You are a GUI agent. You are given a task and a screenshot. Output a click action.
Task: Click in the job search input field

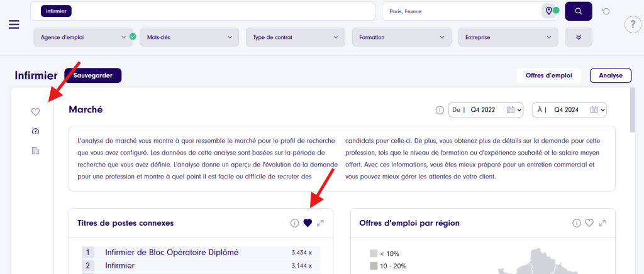(x=203, y=11)
